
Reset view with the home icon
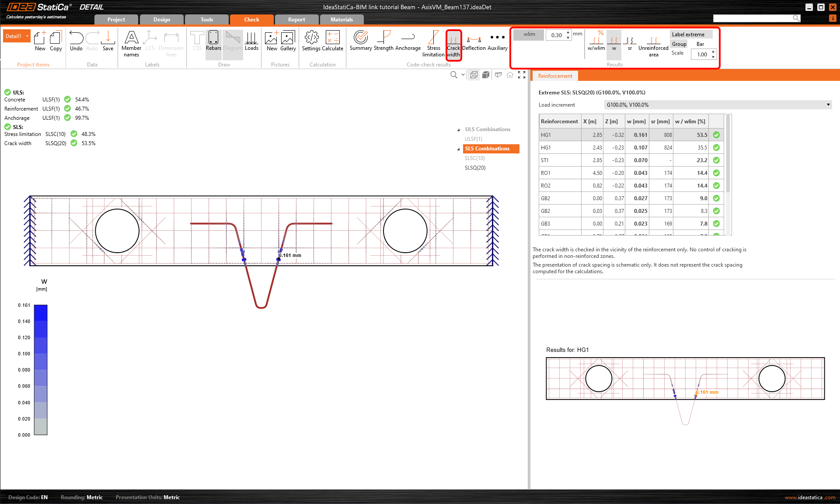coord(510,75)
